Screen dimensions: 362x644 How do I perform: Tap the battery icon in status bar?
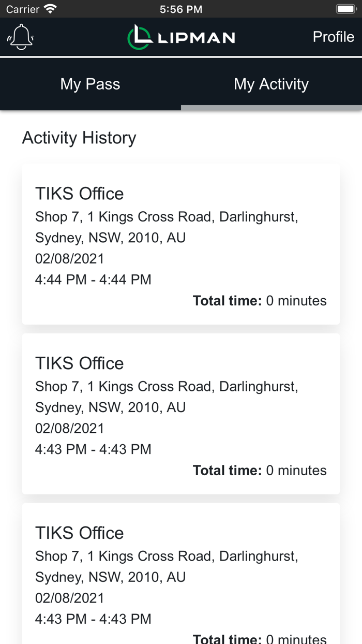(345, 9)
